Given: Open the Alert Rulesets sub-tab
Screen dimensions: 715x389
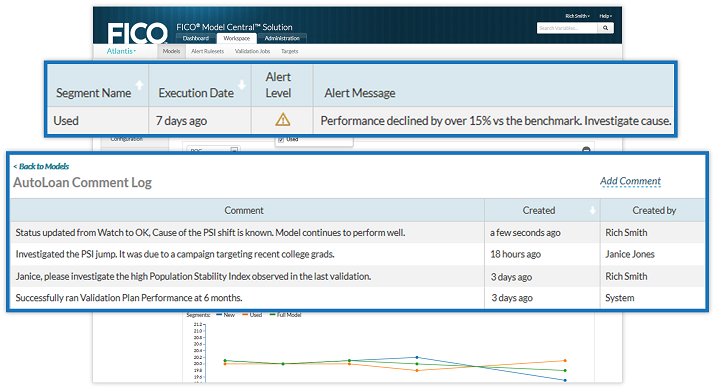Looking at the screenshot, I should point(207,52).
